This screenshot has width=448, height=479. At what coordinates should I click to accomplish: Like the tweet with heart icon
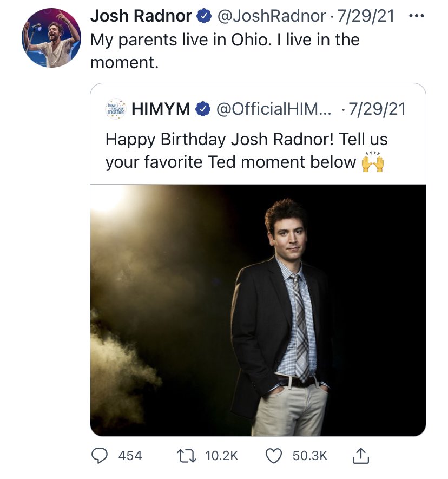click(275, 456)
